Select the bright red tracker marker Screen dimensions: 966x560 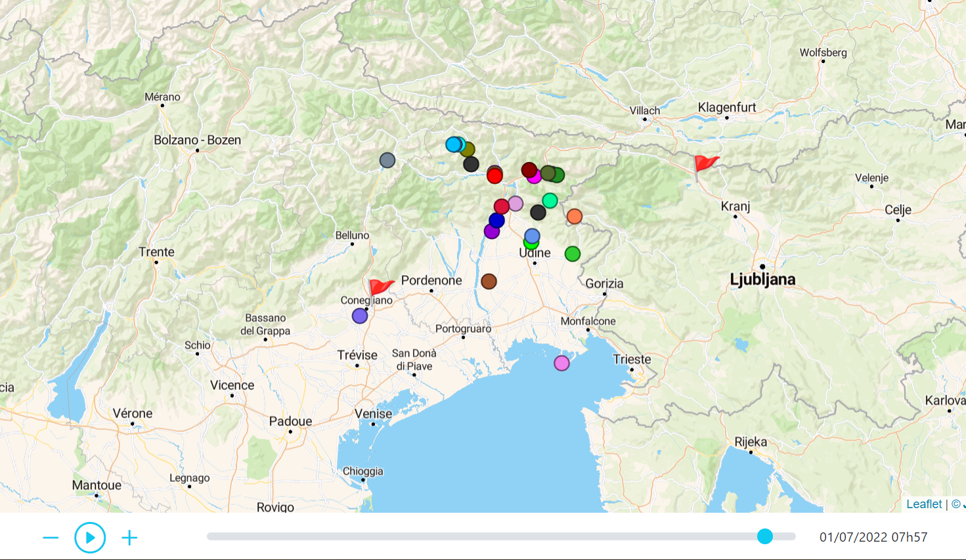[x=494, y=176]
